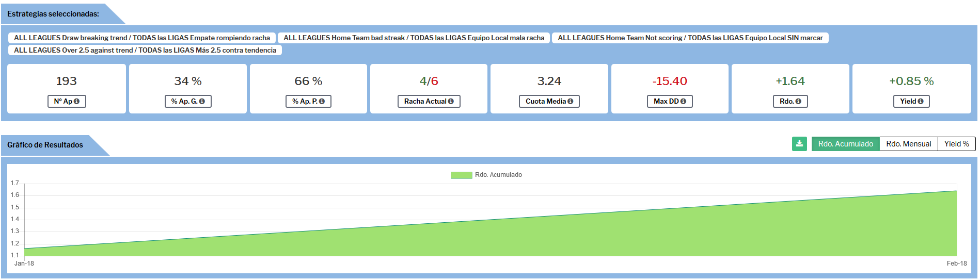Click the 34 % winning bets value
This screenshot has height=280, width=980.
188,81
